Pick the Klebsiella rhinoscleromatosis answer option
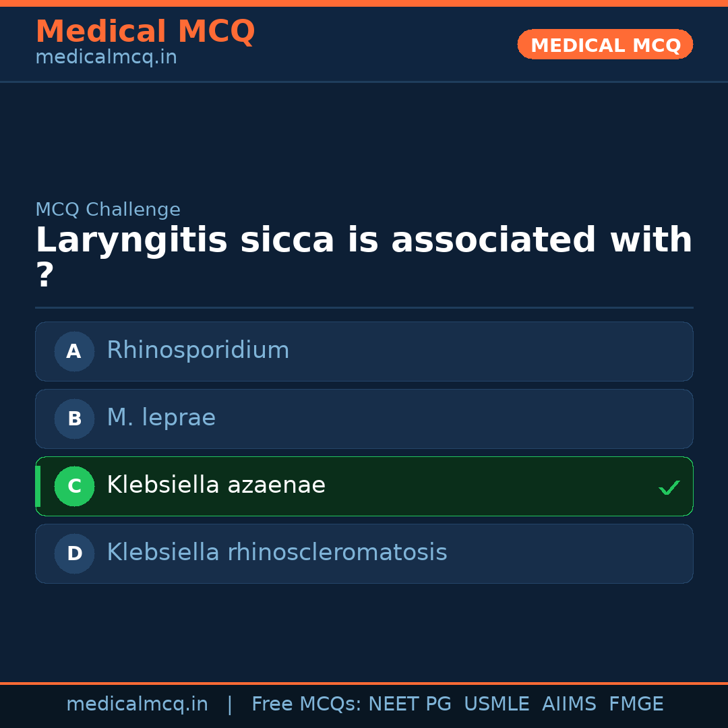The width and height of the screenshot is (728, 728). [276, 553]
